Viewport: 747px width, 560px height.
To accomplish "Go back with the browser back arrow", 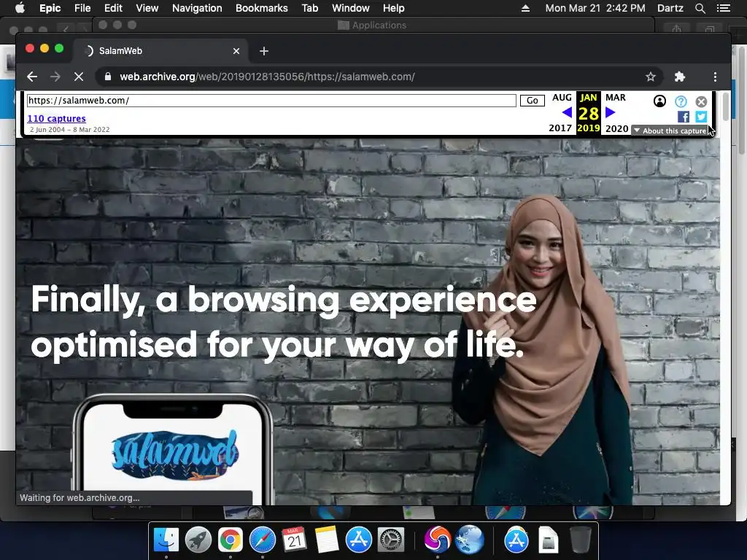I will tap(32, 77).
